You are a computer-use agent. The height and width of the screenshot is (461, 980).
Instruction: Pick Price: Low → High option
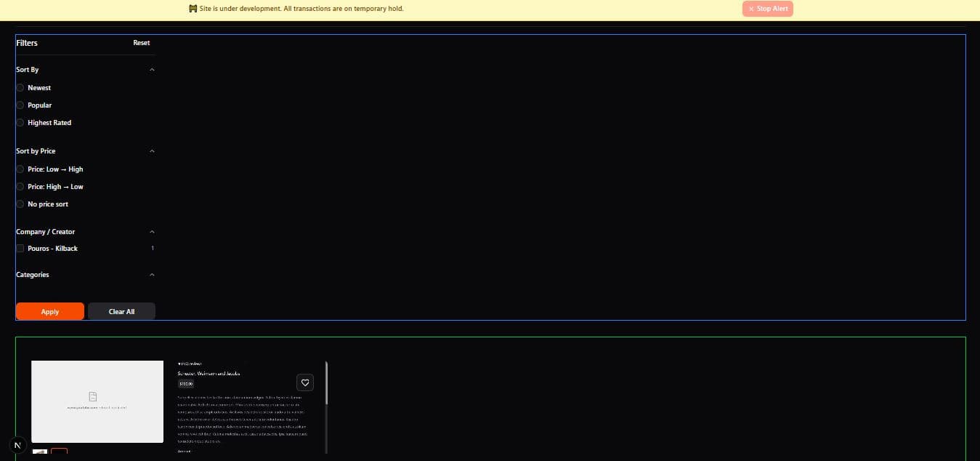coord(20,169)
